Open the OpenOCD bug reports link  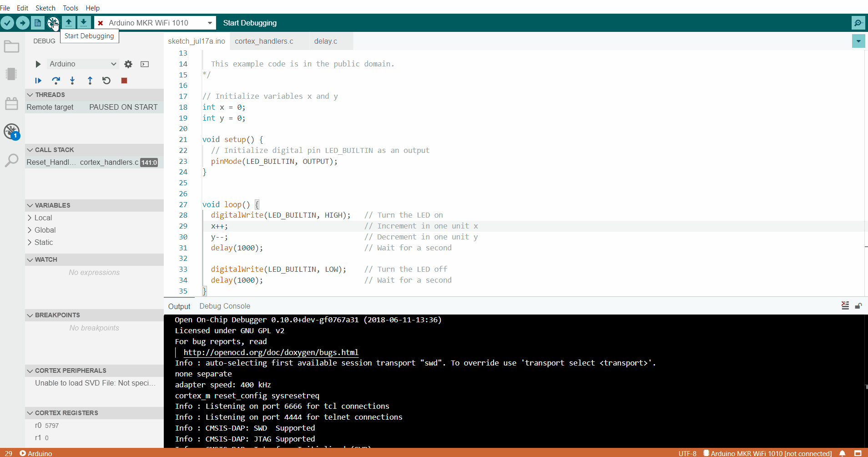tap(271, 352)
